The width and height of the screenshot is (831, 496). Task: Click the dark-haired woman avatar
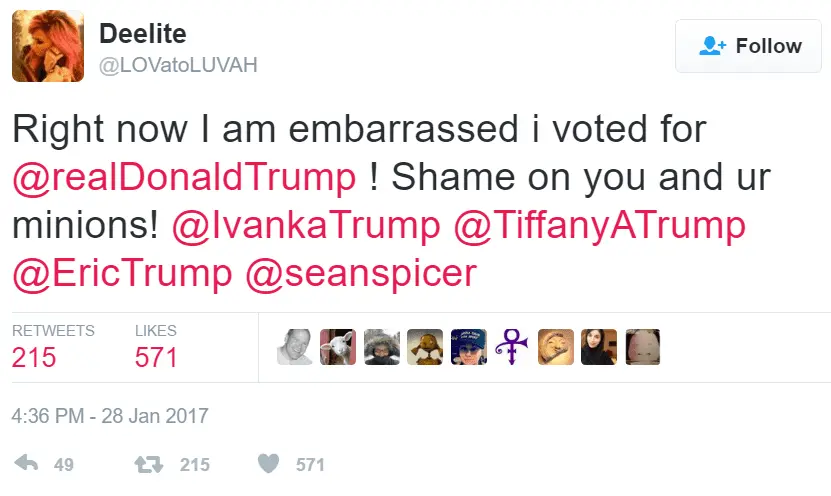pyautogui.click(x=598, y=347)
